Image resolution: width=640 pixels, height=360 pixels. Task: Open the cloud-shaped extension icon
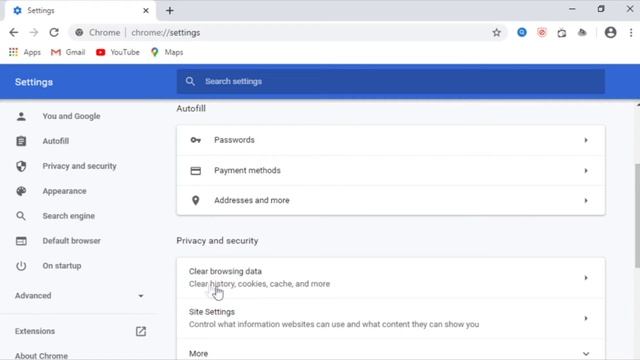pyautogui.click(x=582, y=33)
